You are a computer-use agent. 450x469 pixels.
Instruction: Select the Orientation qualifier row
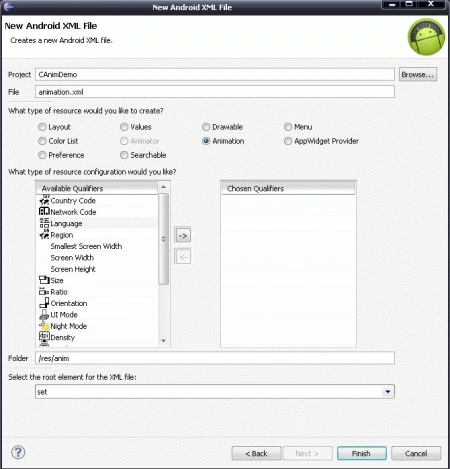click(97, 303)
